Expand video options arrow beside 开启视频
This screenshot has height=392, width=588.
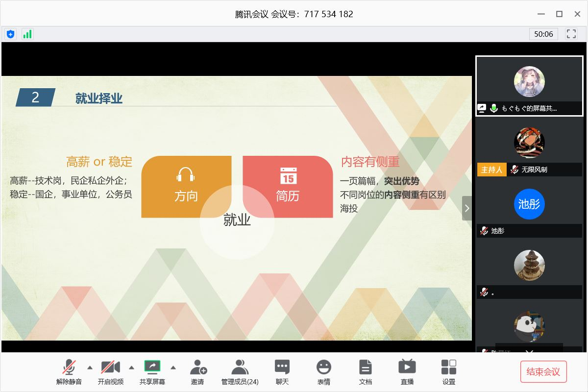click(131, 367)
